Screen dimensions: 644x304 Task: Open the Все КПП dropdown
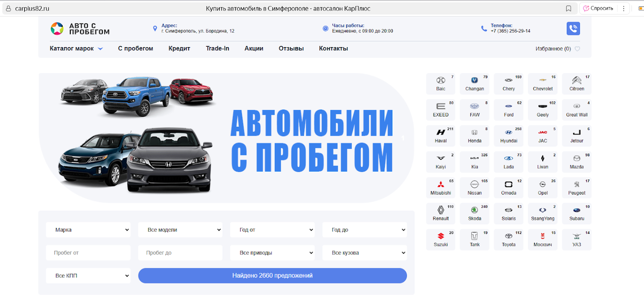88,276
